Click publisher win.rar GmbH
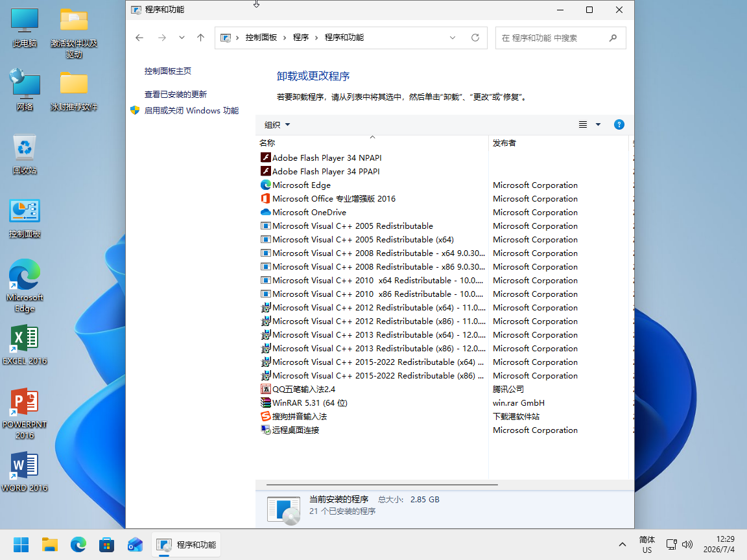The image size is (747, 560). 518,403
